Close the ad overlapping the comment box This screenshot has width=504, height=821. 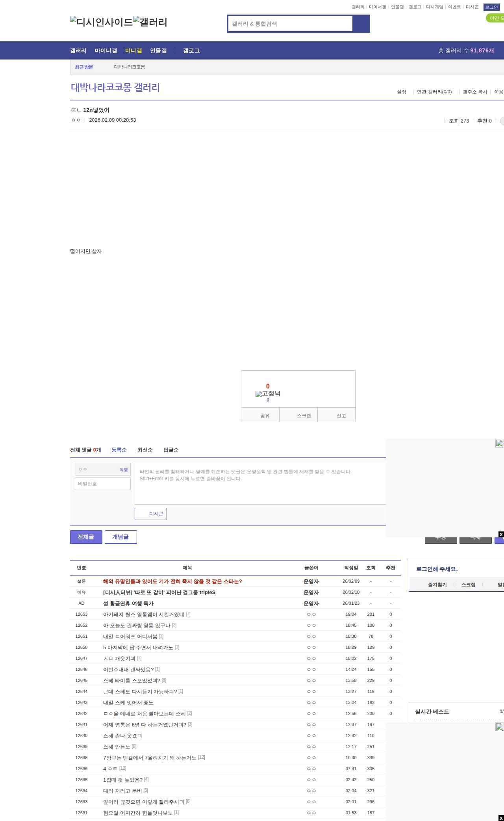[501, 534]
